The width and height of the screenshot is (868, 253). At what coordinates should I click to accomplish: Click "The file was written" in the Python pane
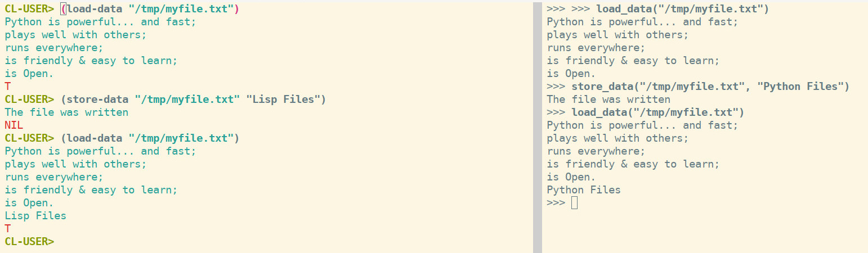609,100
